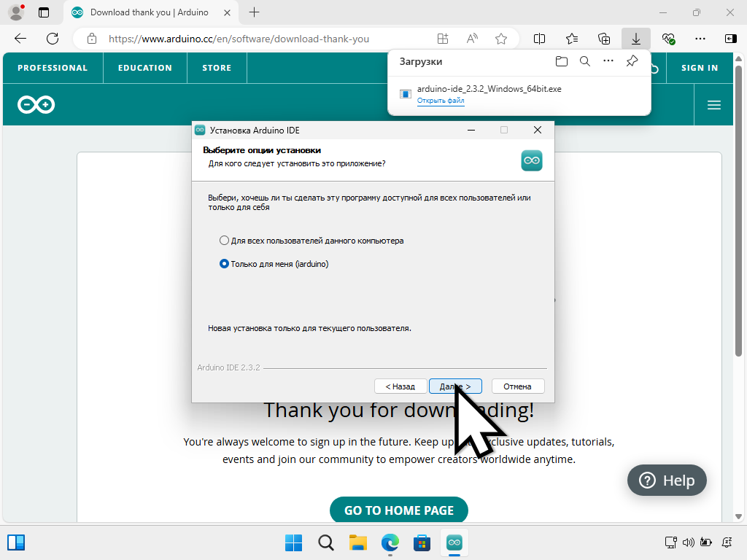Screen dimensions: 747x560
Task: Click Далее to continue installation
Action: tap(455, 386)
